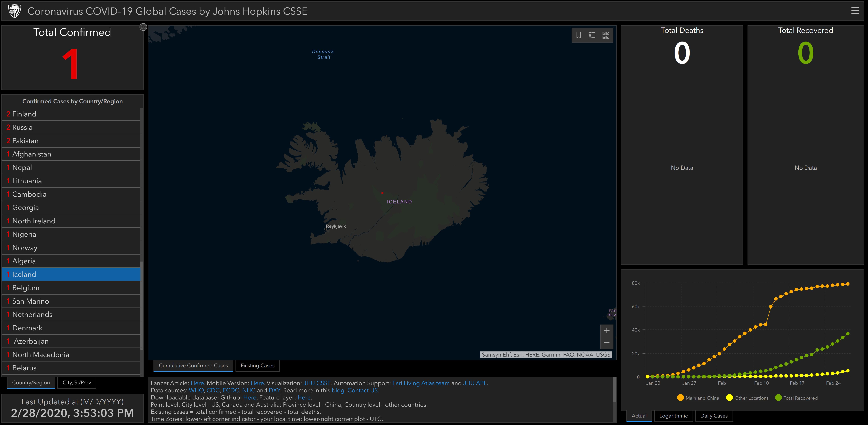Switch to the Logarithmic chart tab

[x=673, y=416]
